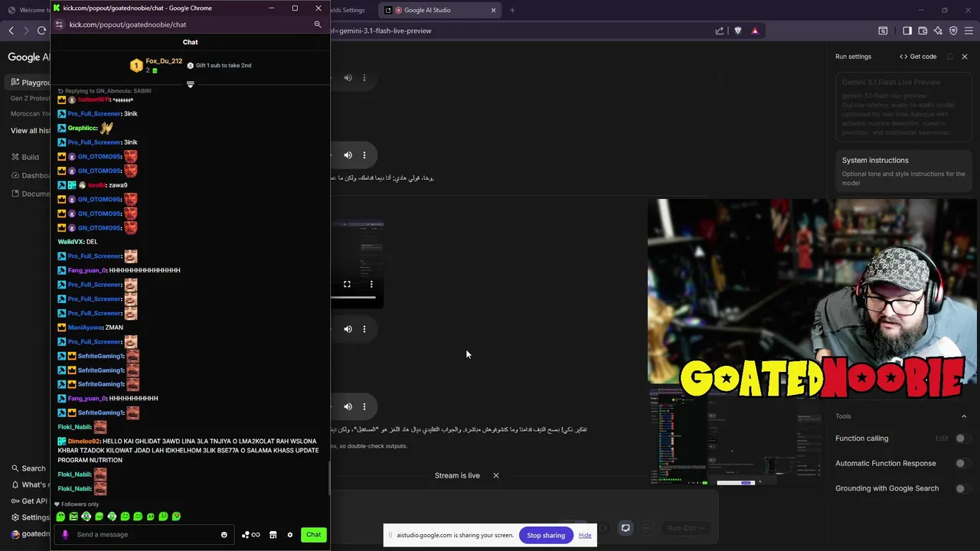Screen dimensions: 980x551
Task: Open Search in AI Studio sidebar
Action: tap(28, 468)
